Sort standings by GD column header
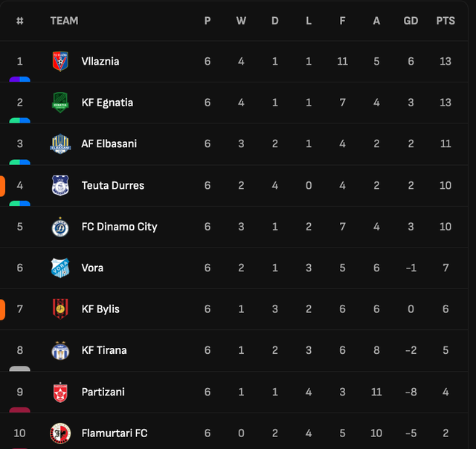Screen dimensions: 476x449 click(411, 21)
